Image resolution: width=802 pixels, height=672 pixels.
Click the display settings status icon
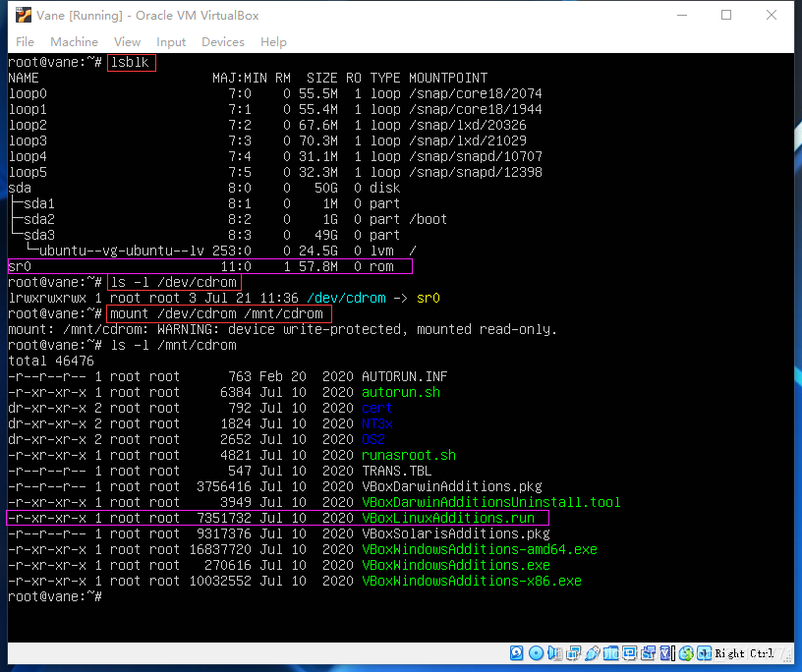coord(630,653)
